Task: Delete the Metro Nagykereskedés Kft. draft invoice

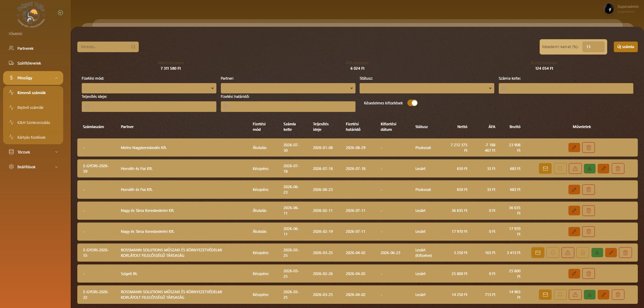Action: tap(588, 148)
